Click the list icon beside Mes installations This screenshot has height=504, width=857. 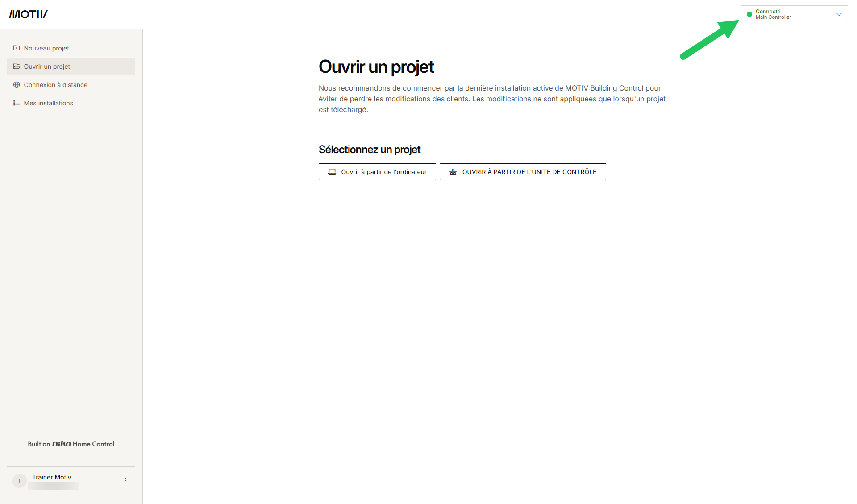coord(17,103)
